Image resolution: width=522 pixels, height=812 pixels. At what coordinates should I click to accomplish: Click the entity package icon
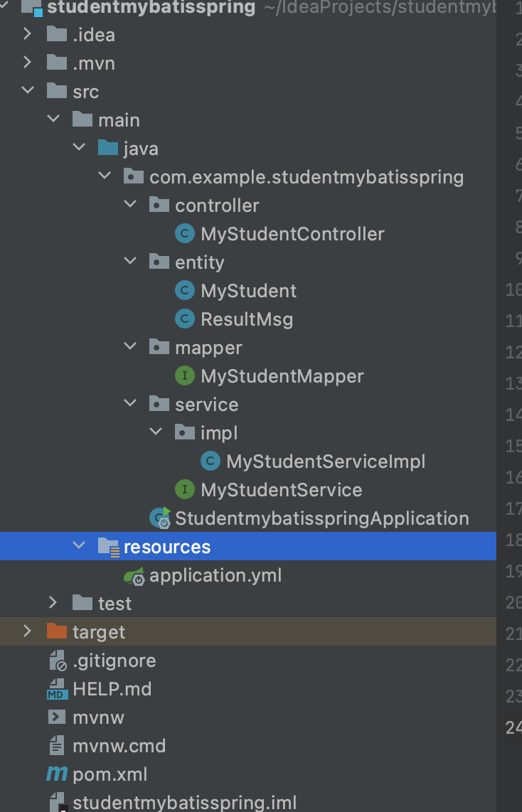(x=159, y=262)
